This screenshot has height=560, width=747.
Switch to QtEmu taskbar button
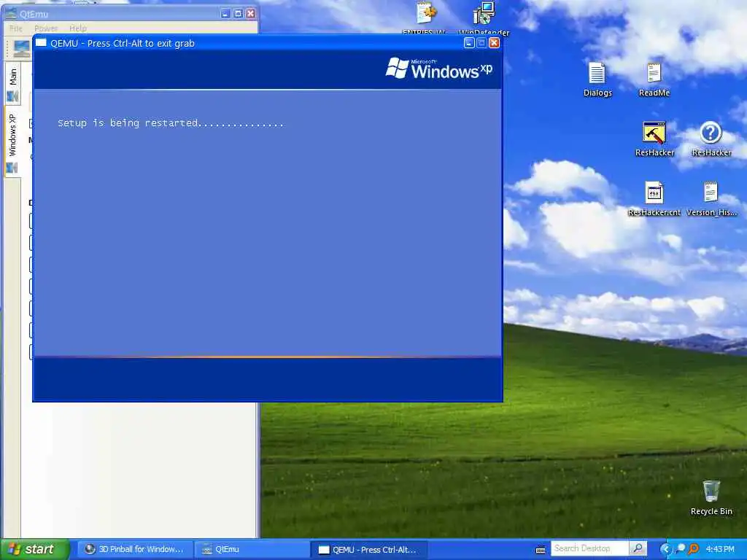[252, 549]
